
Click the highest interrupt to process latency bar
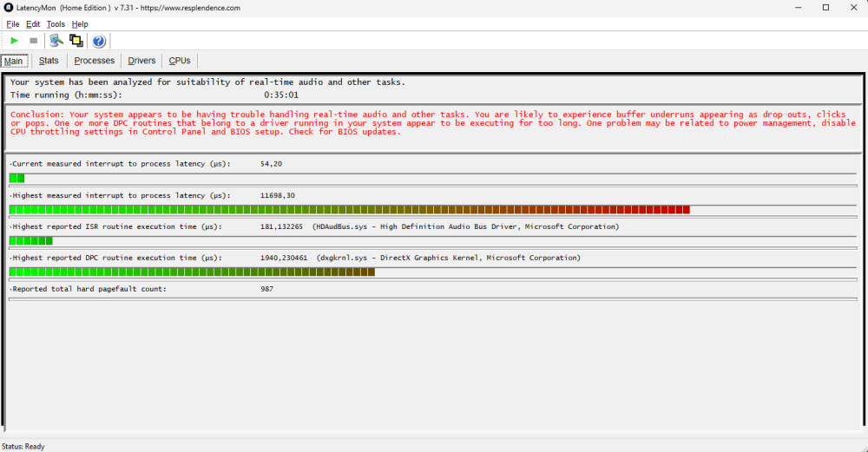[x=349, y=209]
